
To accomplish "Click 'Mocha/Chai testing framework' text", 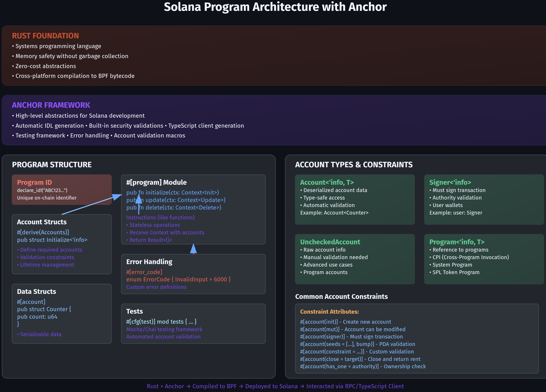I will pyautogui.click(x=164, y=330).
